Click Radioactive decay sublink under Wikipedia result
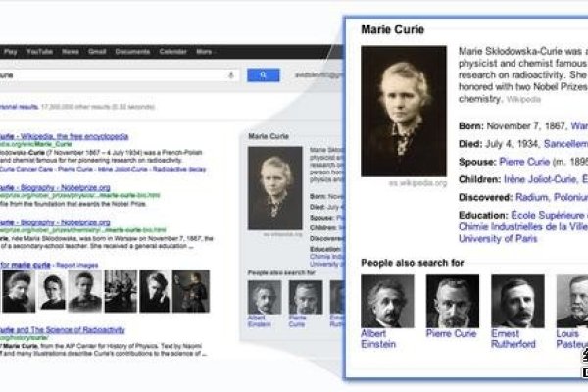 [179, 170]
